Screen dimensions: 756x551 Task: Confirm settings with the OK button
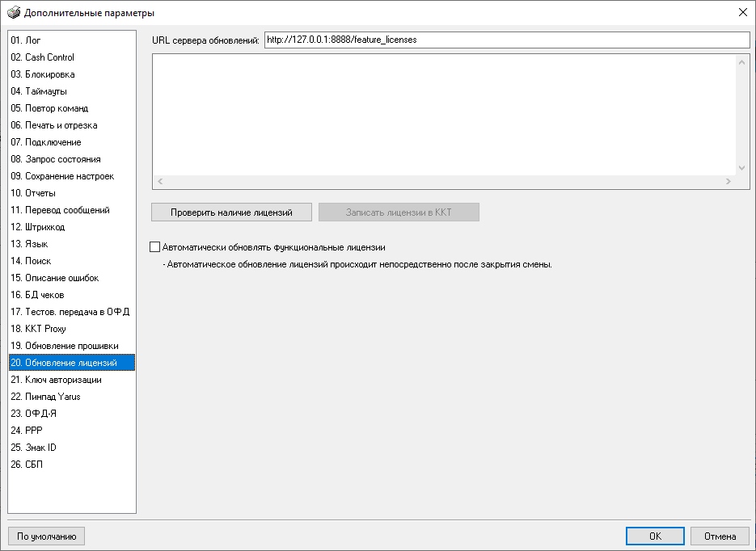point(655,536)
